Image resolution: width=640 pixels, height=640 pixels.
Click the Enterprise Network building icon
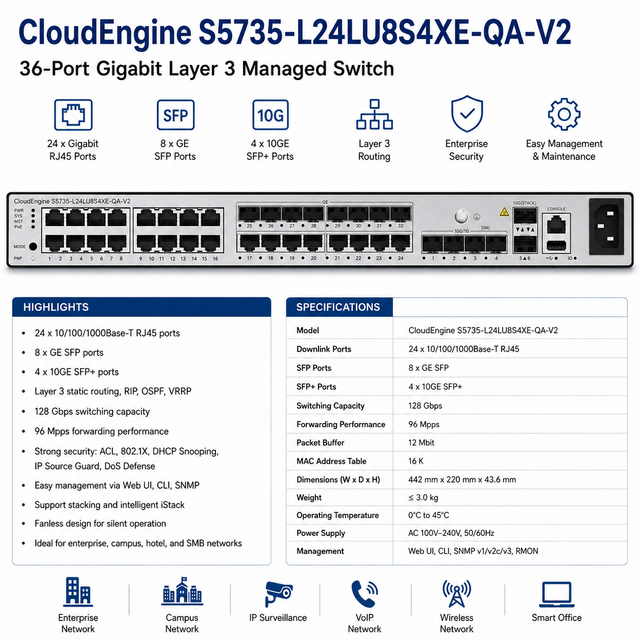(78, 591)
